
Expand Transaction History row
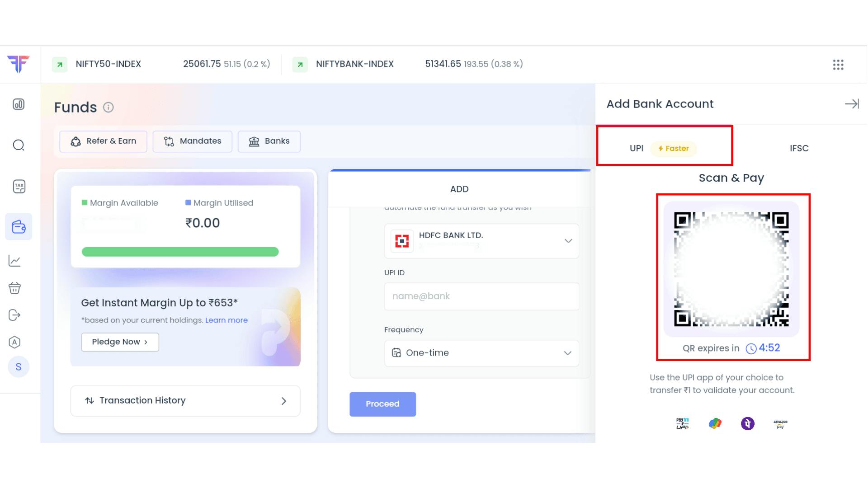point(185,401)
